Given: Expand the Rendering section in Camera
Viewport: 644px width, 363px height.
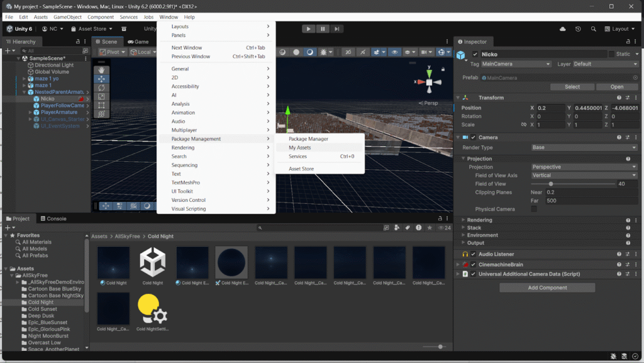Looking at the screenshot, I should (x=479, y=220).
